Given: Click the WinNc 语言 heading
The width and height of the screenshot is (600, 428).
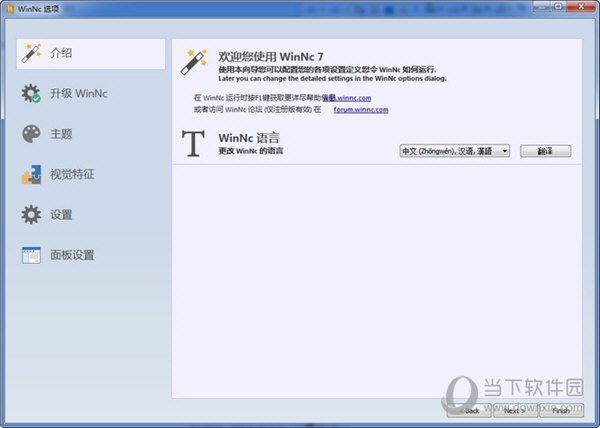Looking at the screenshot, I should coord(249,138).
